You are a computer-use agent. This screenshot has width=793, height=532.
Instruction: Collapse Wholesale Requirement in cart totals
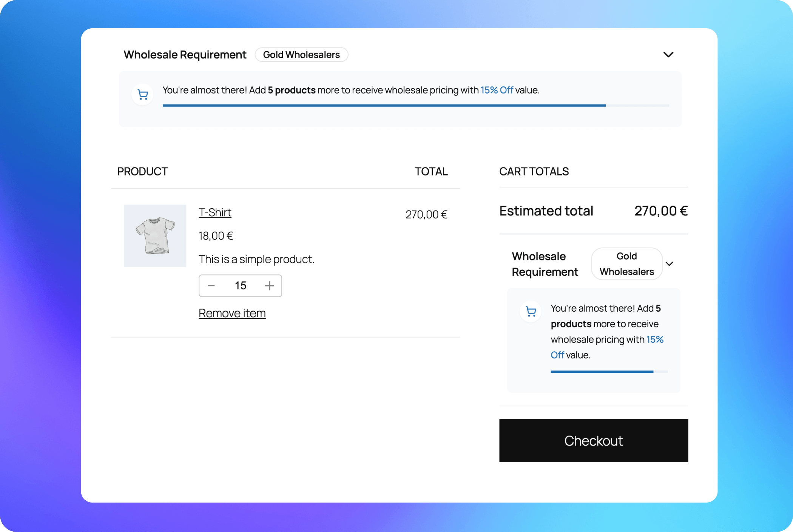point(669,264)
